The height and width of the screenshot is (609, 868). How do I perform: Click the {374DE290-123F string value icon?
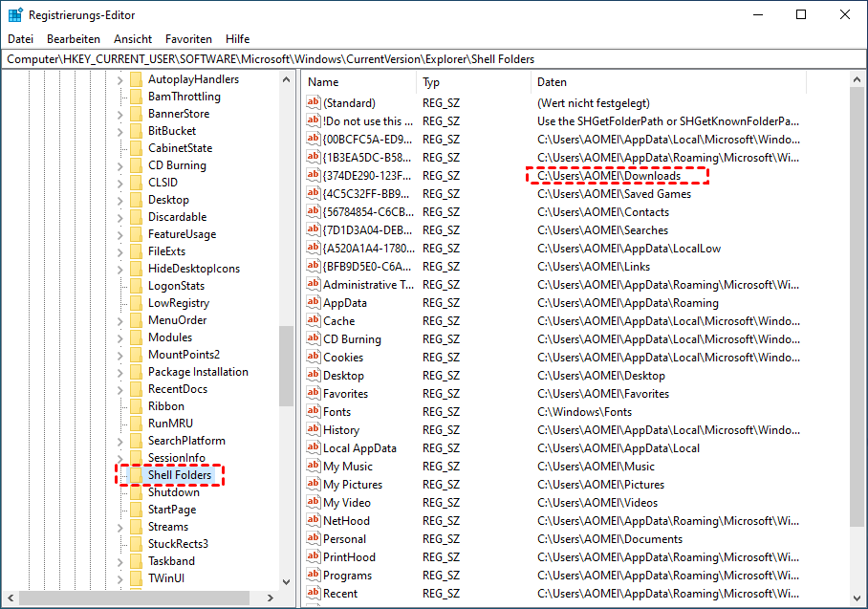(x=314, y=175)
